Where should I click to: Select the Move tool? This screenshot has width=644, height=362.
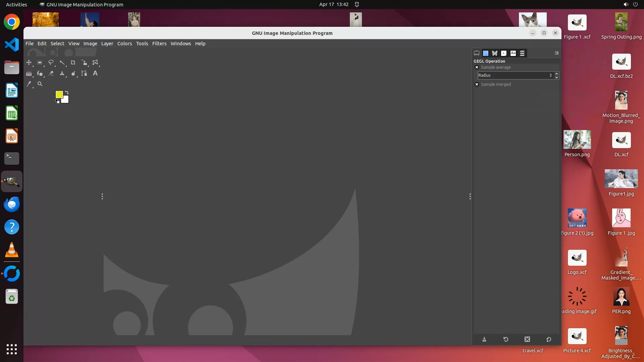coord(29,63)
